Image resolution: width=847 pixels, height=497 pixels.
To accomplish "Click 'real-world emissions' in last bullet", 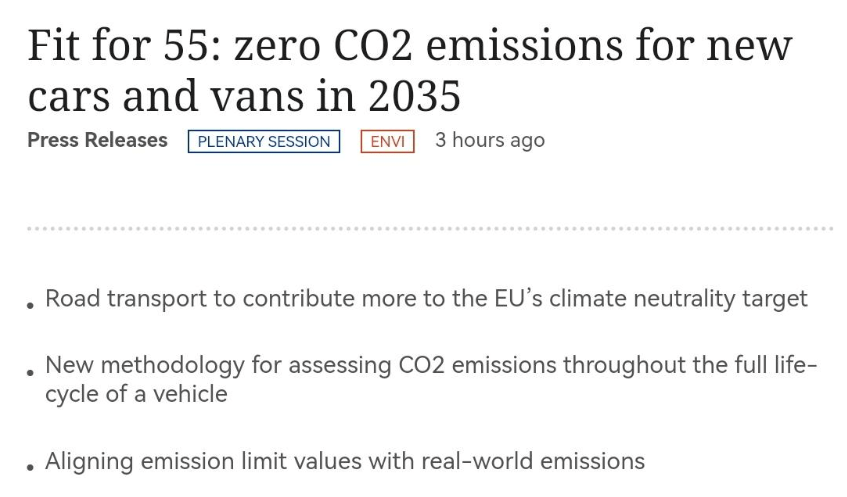I will 533,461.
